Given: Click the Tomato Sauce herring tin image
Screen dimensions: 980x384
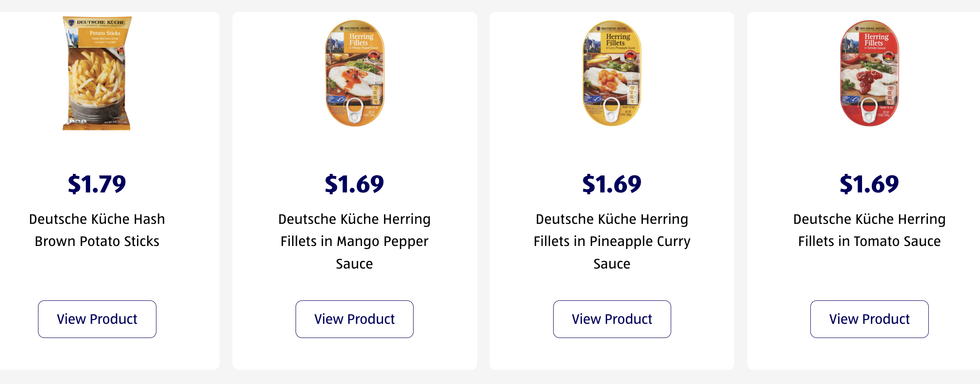Looking at the screenshot, I should pos(869,73).
